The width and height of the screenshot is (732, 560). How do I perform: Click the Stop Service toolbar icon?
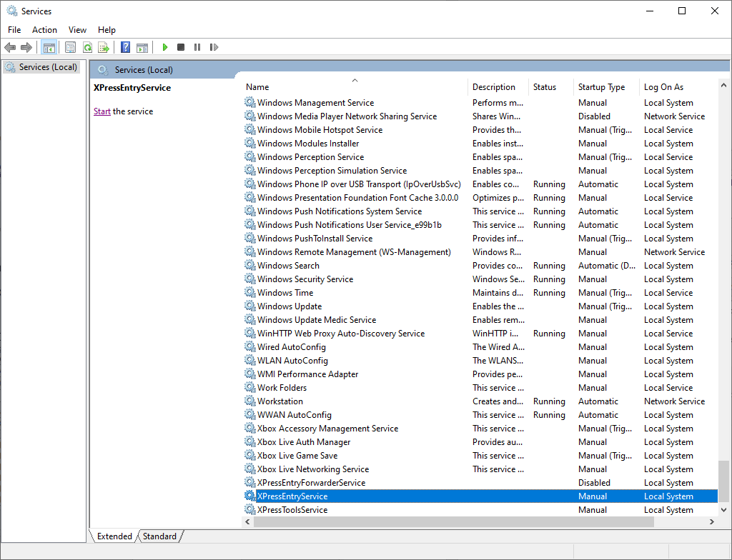(181, 47)
